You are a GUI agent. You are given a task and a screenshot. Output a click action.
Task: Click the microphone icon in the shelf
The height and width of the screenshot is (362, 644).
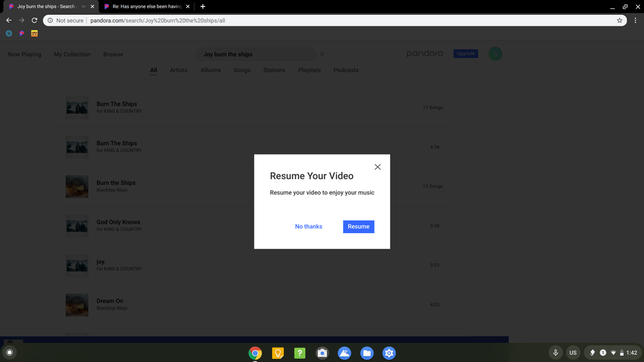[555, 352]
